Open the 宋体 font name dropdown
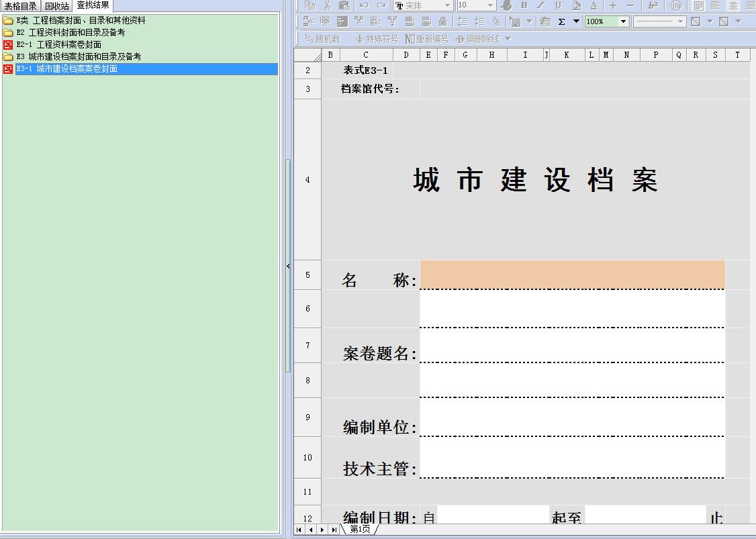Screen dimensions: 756x539 447,5
